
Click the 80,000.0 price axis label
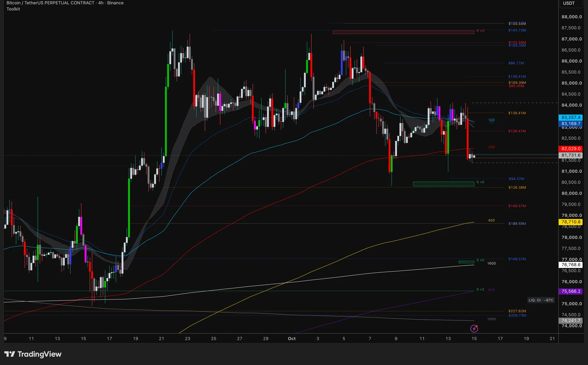(x=571, y=194)
